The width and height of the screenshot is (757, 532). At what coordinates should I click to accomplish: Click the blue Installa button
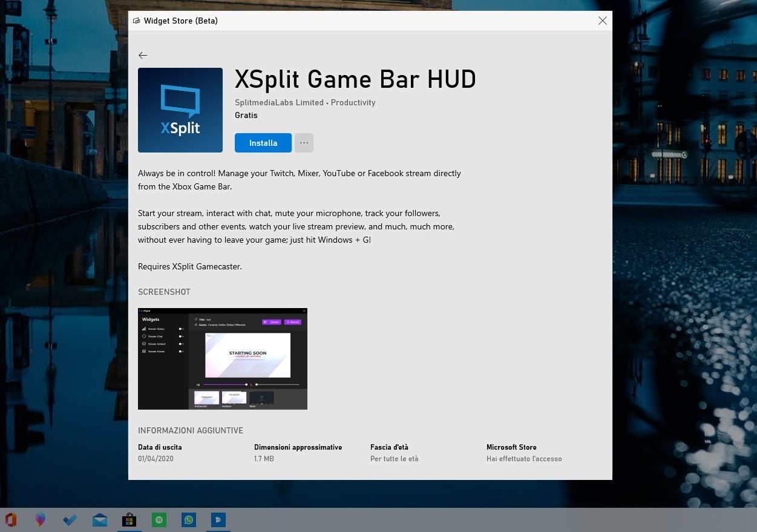(x=263, y=143)
